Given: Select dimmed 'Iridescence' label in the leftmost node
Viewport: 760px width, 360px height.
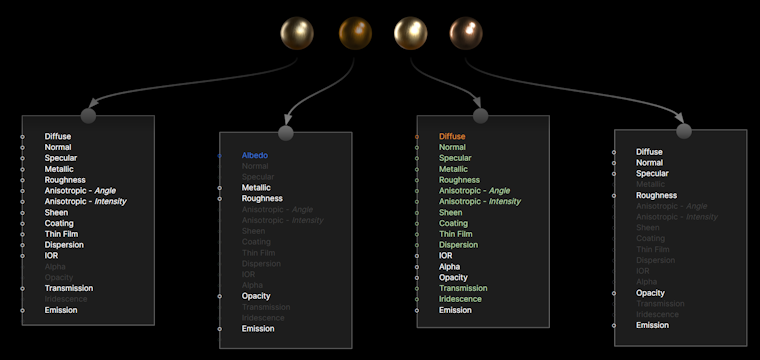Looking at the screenshot, I should (x=66, y=299).
